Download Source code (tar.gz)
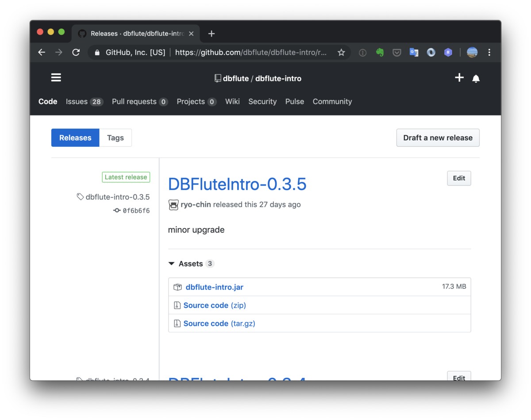 [x=219, y=323]
